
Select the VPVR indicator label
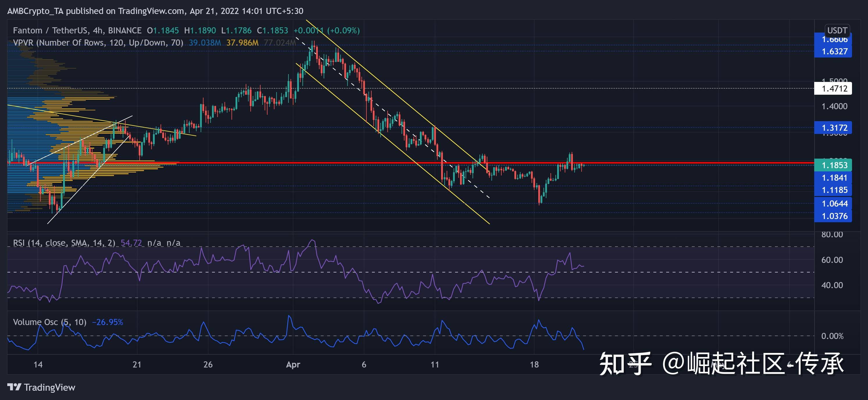pyautogui.click(x=98, y=43)
